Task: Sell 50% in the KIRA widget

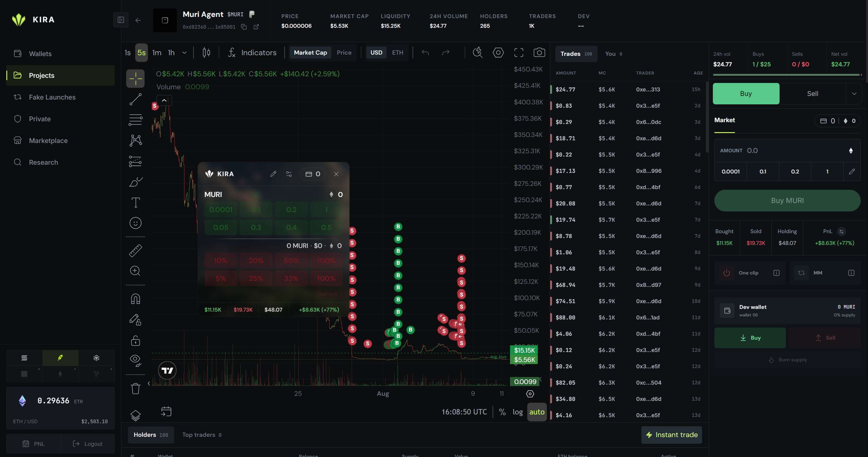Action: pyautogui.click(x=291, y=261)
